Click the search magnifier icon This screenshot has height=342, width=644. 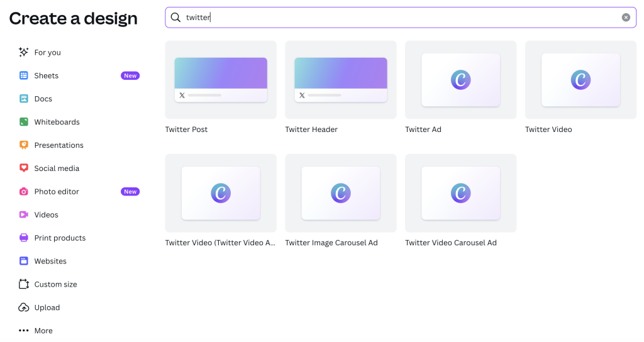tap(176, 17)
